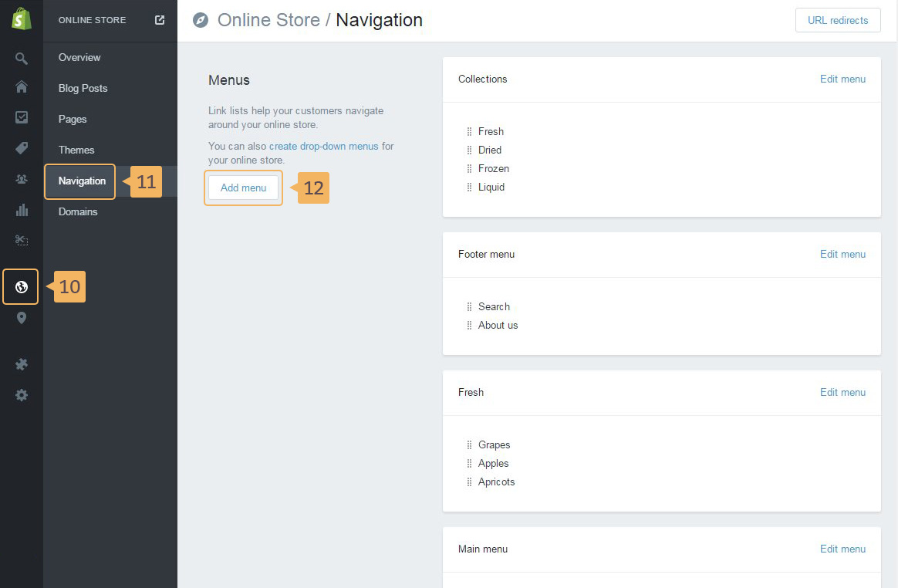Viewport: 898px width, 588px height.
Task: Click the URL redirects button
Action: coord(837,21)
